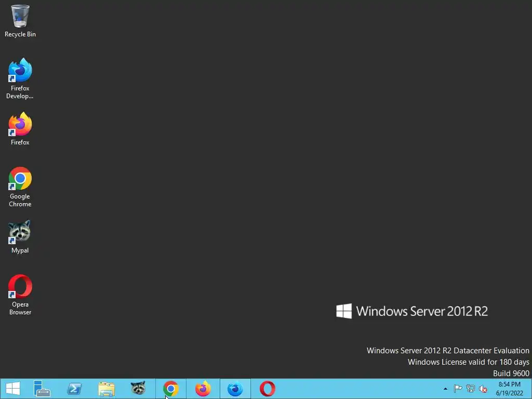The width and height of the screenshot is (532, 399).
Task: Open Google Chrome from the taskbar
Action: (170, 389)
